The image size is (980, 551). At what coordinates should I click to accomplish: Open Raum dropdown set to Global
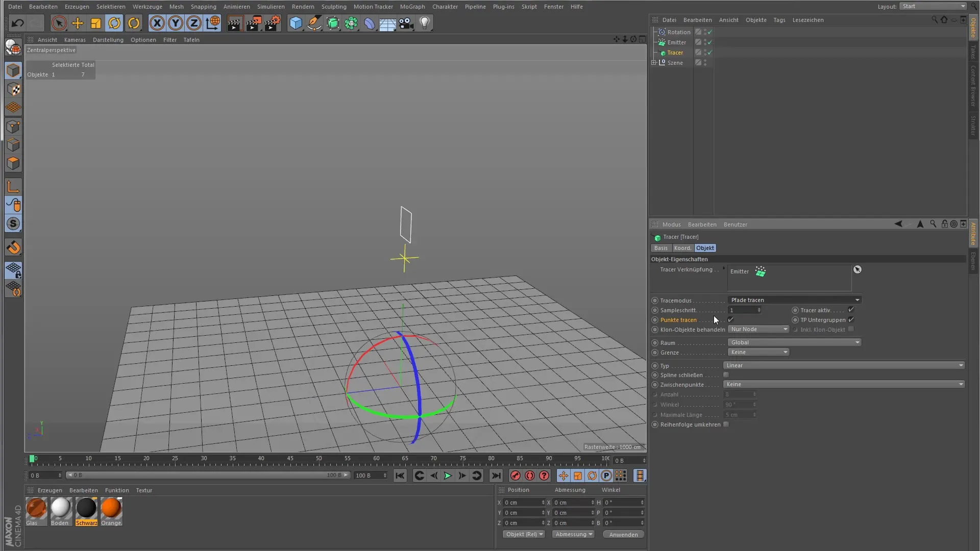(795, 343)
